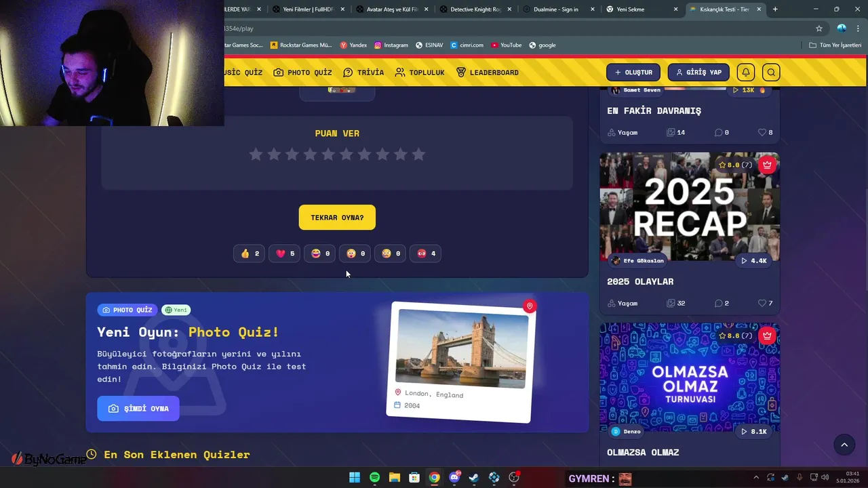The image size is (868, 488).
Task: Click the location pin on the London photo card
Action: pos(530,306)
